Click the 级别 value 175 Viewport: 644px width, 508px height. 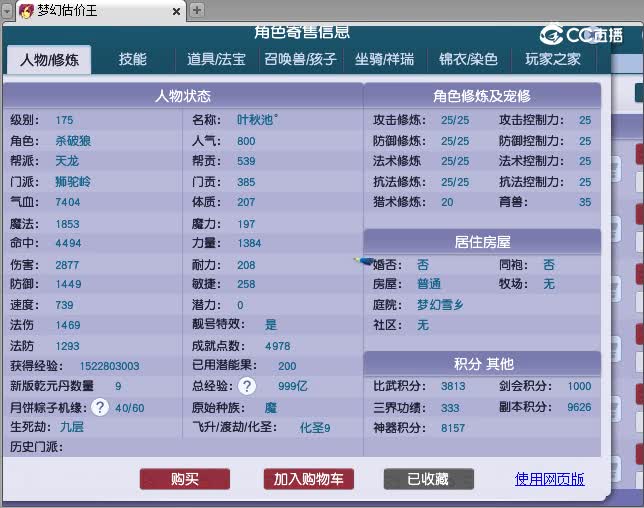pos(64,120)
